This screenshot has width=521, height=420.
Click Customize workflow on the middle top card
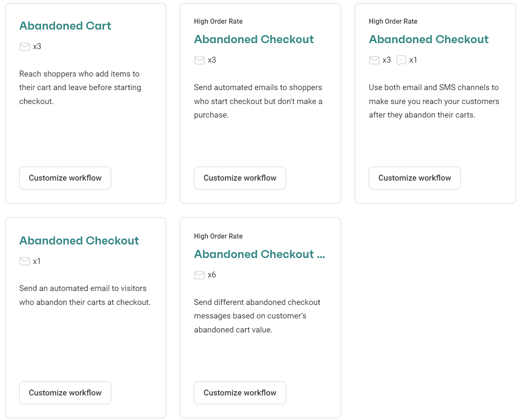[x=240, y=178]
